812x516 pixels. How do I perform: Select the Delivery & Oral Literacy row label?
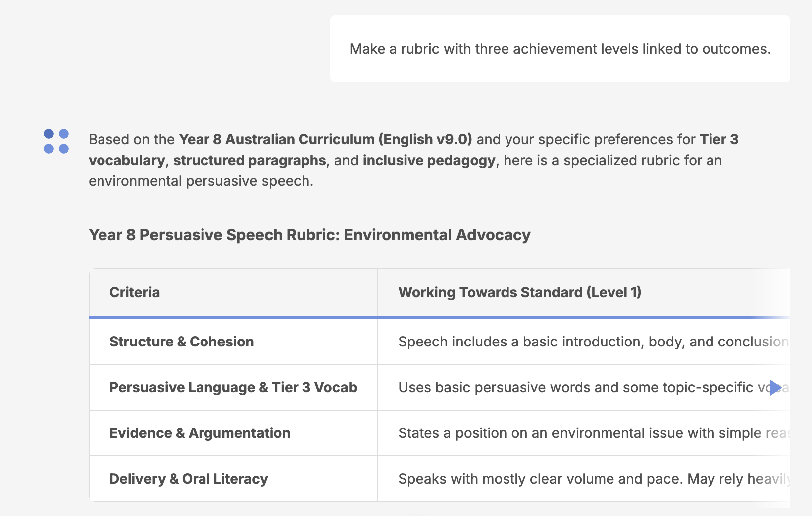tap(188, 479)
